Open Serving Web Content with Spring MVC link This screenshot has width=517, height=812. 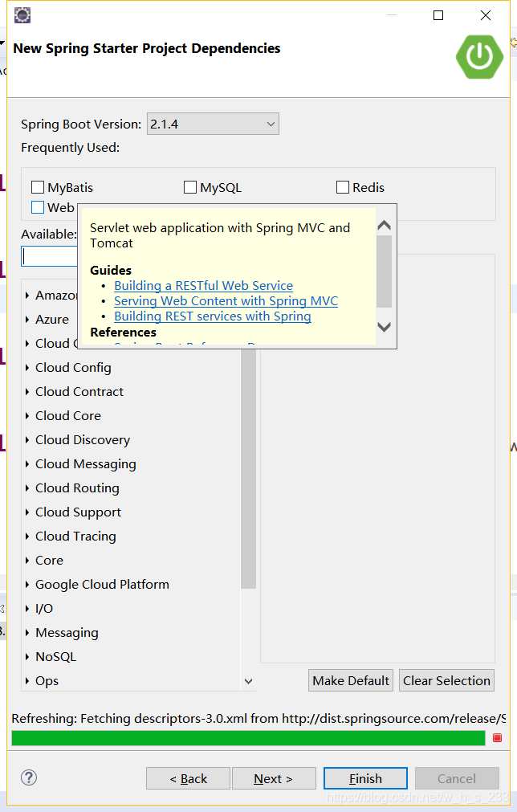(x=226, y=301)
